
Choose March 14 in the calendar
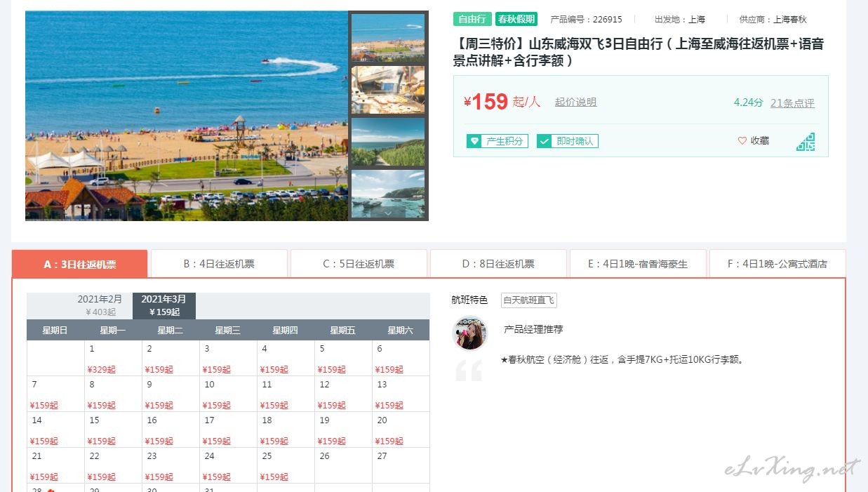click(x=55, y=430)
